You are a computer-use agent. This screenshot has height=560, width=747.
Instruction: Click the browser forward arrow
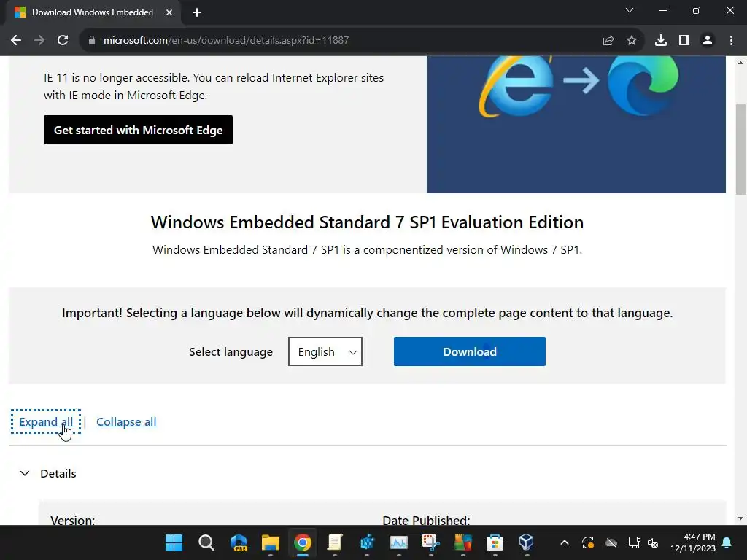pyautogui.click(x=39, y=41)
